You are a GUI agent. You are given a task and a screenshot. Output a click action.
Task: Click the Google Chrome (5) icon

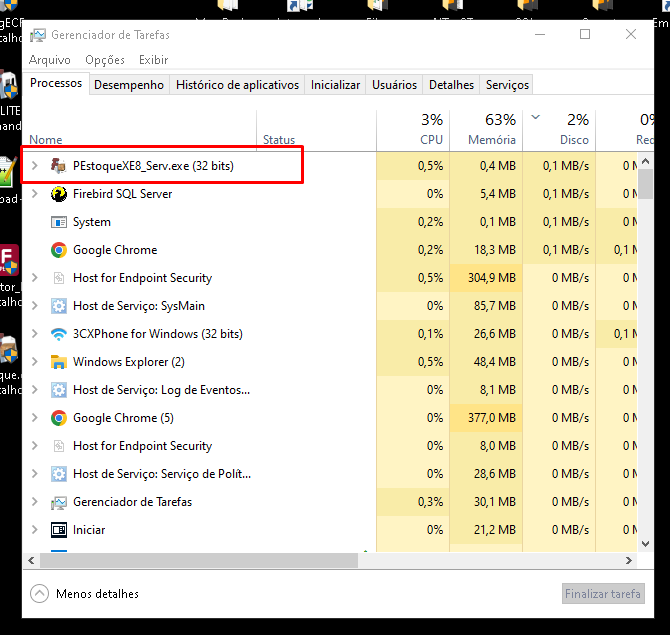pyautogui.click(x=59, y=418)
